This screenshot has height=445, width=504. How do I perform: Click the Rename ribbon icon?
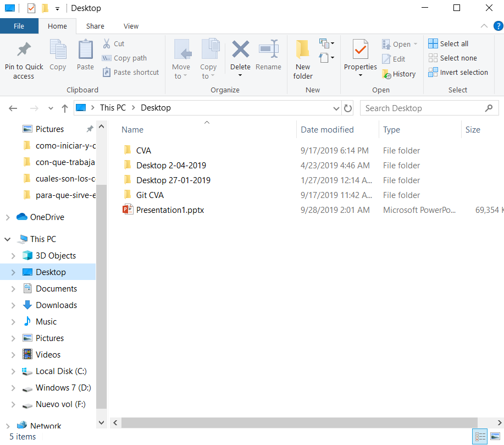pyautogui.click(x=268, y=49)
